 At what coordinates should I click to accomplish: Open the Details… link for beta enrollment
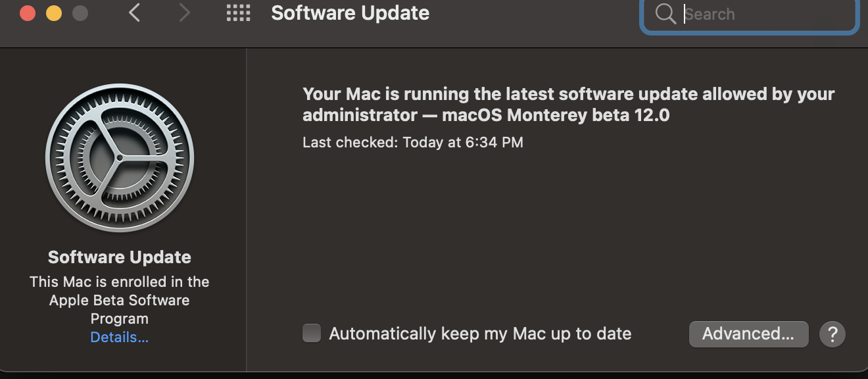[x=120, y=338]
